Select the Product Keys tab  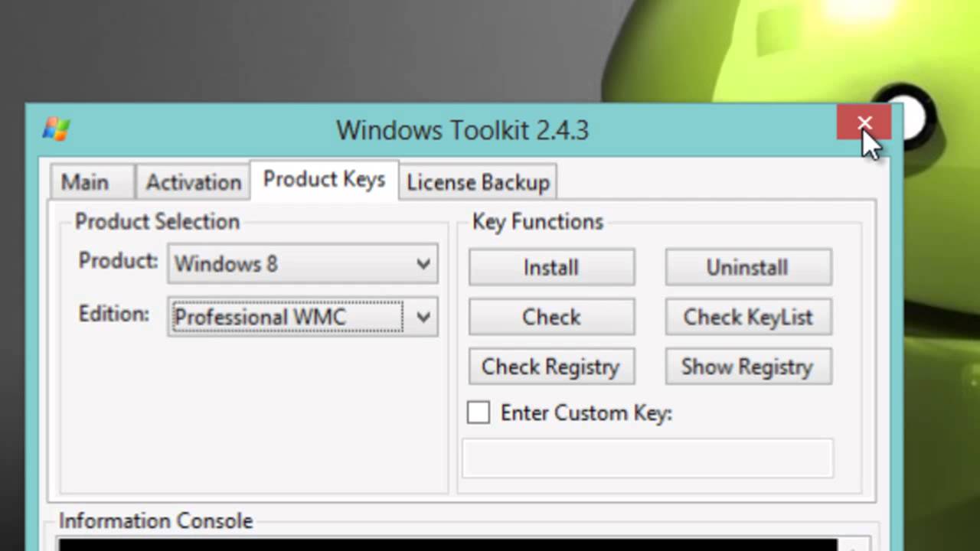324,179
